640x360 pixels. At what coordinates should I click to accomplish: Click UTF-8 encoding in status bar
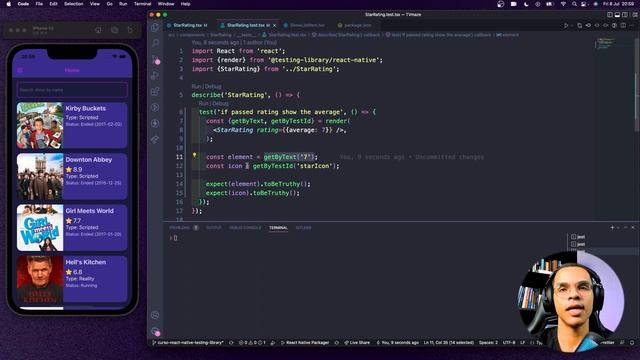pyautogui.click(x=509, y=343)
